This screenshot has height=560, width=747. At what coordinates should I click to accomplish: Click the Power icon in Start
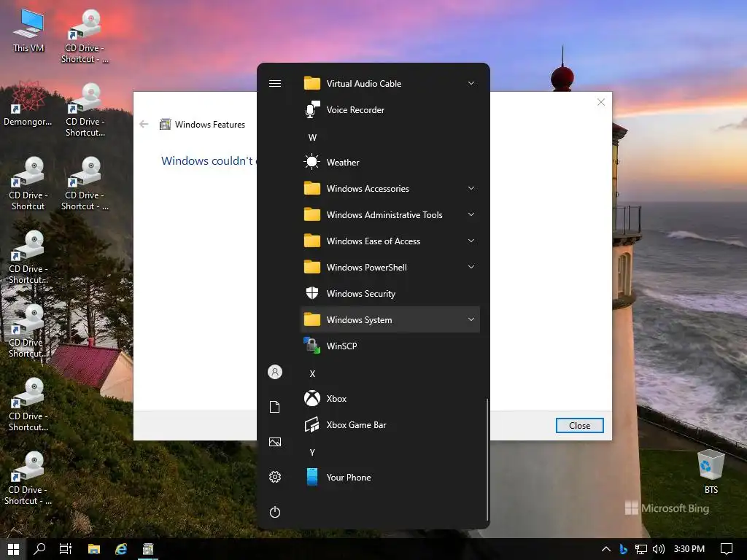[275, 512]
